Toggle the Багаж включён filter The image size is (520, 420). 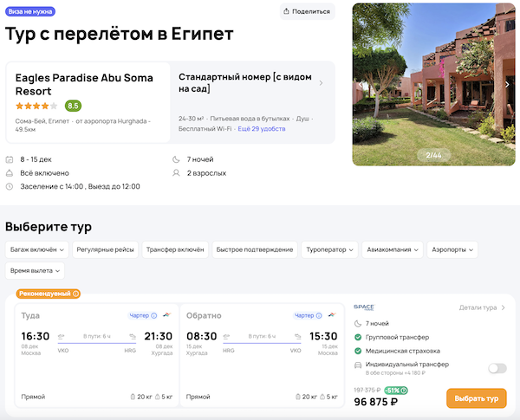pos(36,249)
